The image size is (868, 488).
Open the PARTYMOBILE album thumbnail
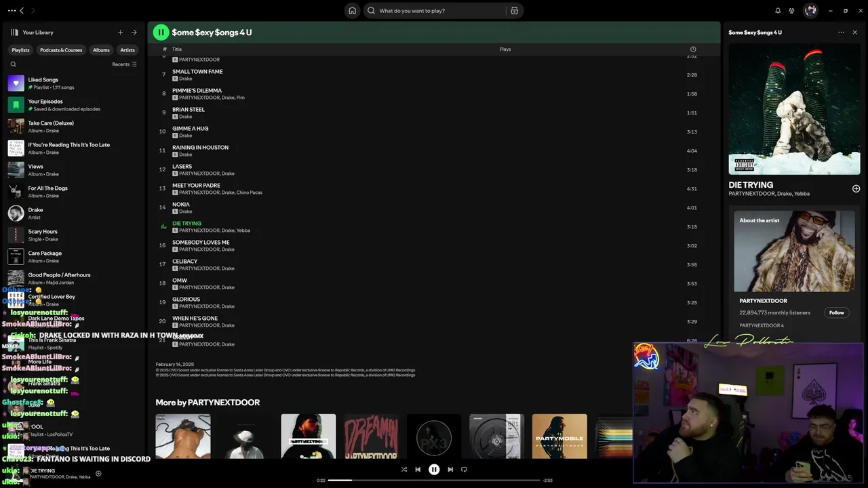pyautogui.click(x=559, y=436)
